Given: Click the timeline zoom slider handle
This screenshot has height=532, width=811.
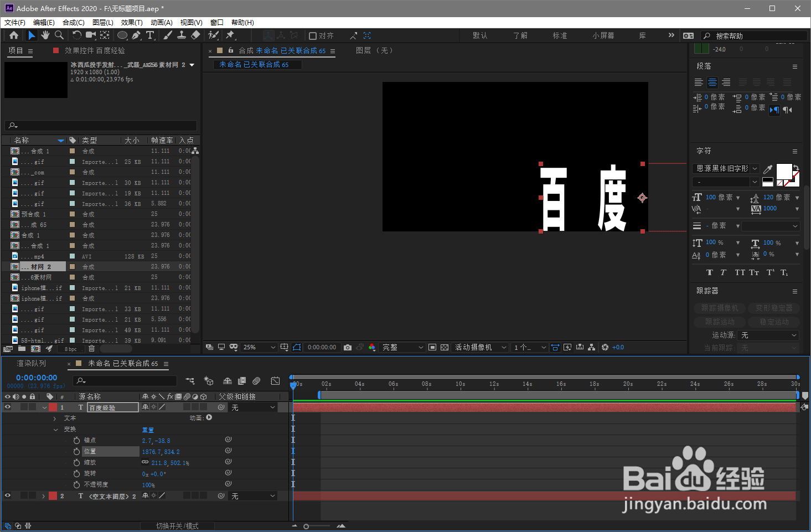Looking at the screenshot, I should point(306,526).
